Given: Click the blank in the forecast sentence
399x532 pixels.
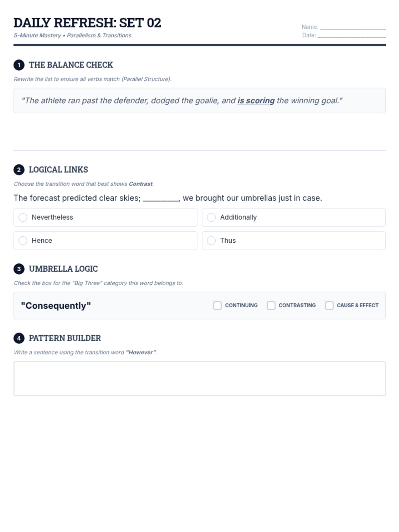Looking at the screenshot, I should tap(161, 199).
